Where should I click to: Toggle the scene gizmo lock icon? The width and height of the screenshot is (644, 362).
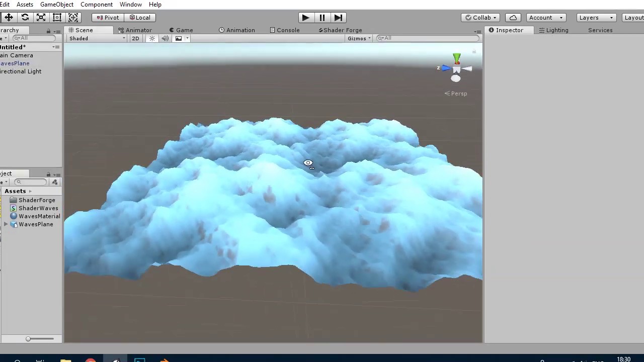click(474, 51)
